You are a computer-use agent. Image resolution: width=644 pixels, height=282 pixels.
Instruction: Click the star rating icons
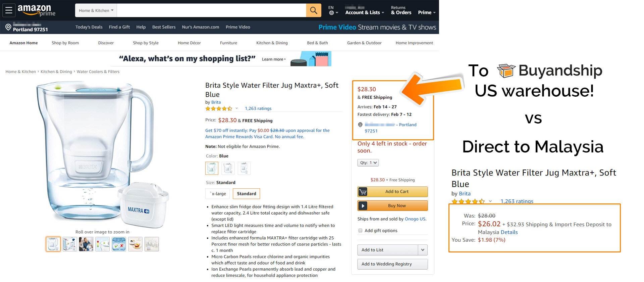[x=219, y=108]
